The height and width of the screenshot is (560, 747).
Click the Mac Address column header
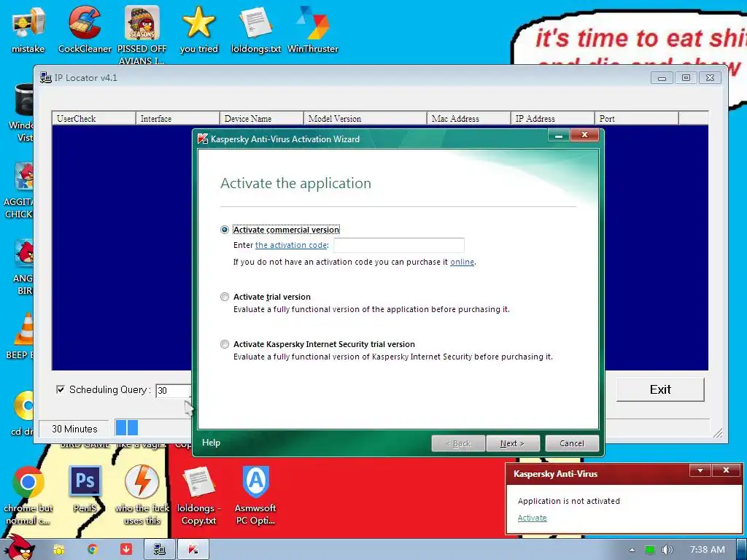tap(469, 119)
